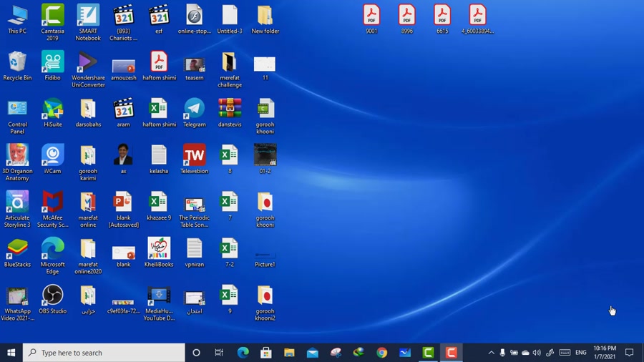Screen dimensions: 644x362
Task: Open the clock and date flyout
Action: pyautogui.click(x=604, y=353)
